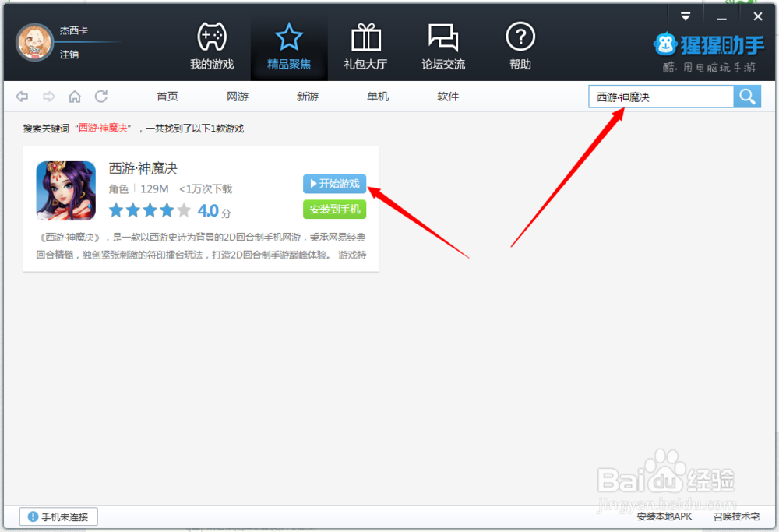Click the 开始游戏 button
The image size is (779, 532).
pyautogui.click(x=334, y=184)
